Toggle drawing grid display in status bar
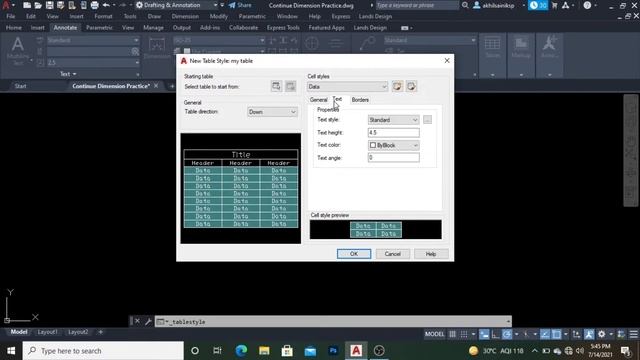This screenshot has height=360, width=640. click(453, 334)
